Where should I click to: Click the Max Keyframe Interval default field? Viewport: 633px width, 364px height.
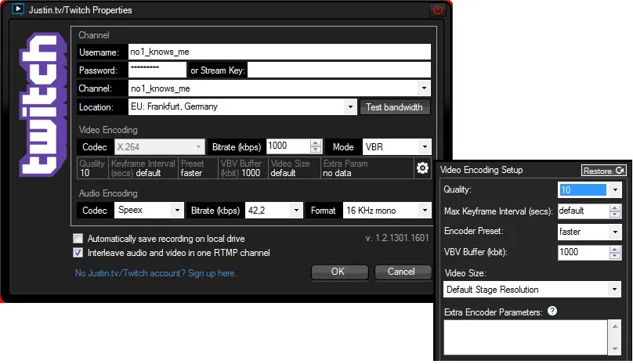[x=584, y=211]
